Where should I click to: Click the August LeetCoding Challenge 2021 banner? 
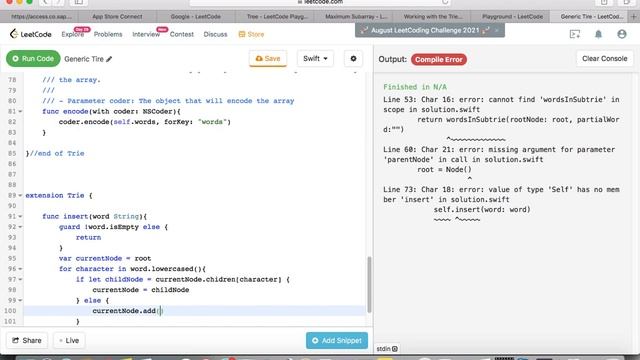pyautogui.click(x=425, y=30)
